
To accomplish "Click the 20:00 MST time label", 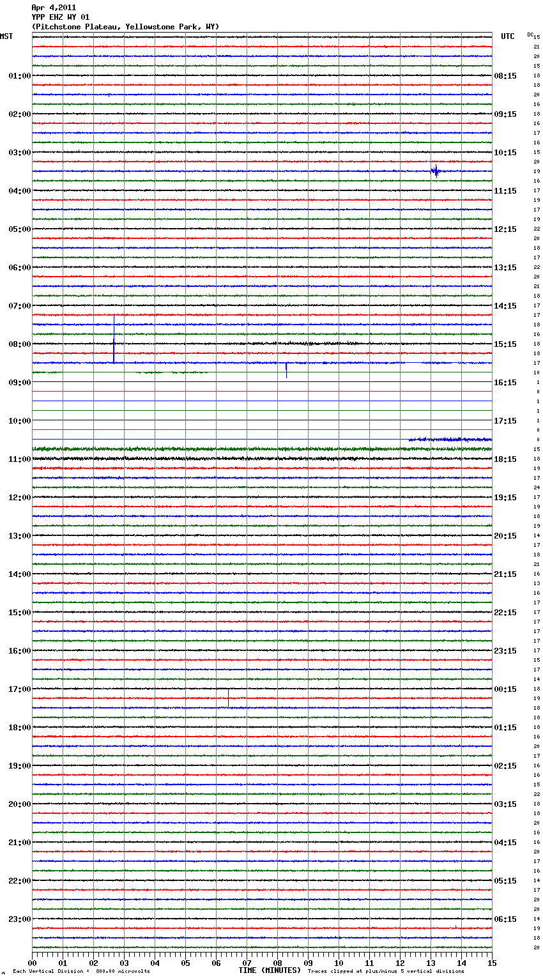I will click(20, 804).
